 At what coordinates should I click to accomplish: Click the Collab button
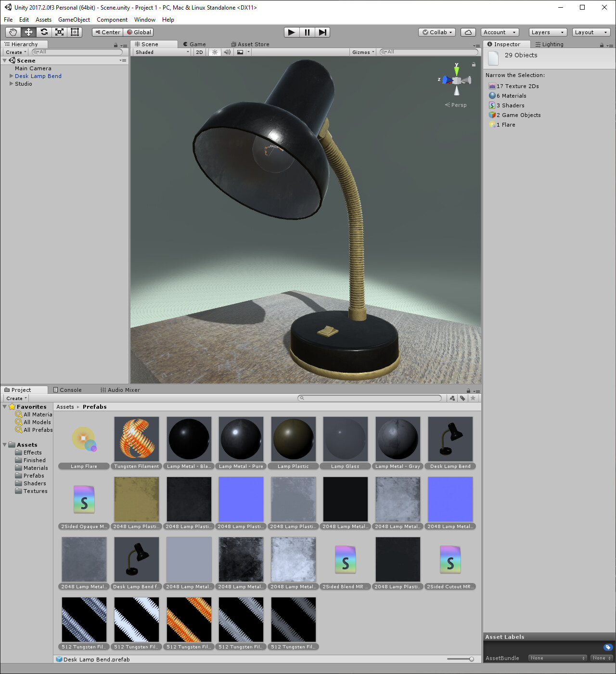click(x=436, y=32)
